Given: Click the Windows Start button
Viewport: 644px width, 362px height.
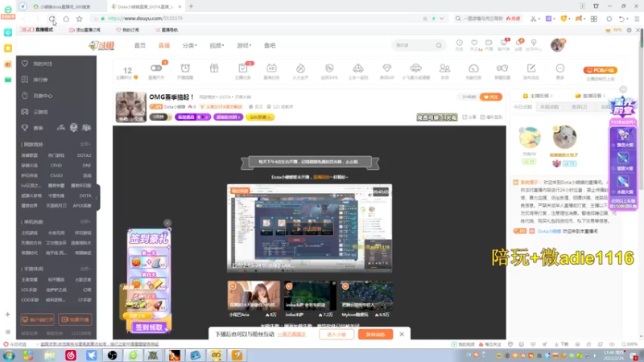Looking at the screenshot, I should click(x=9, y=355).
